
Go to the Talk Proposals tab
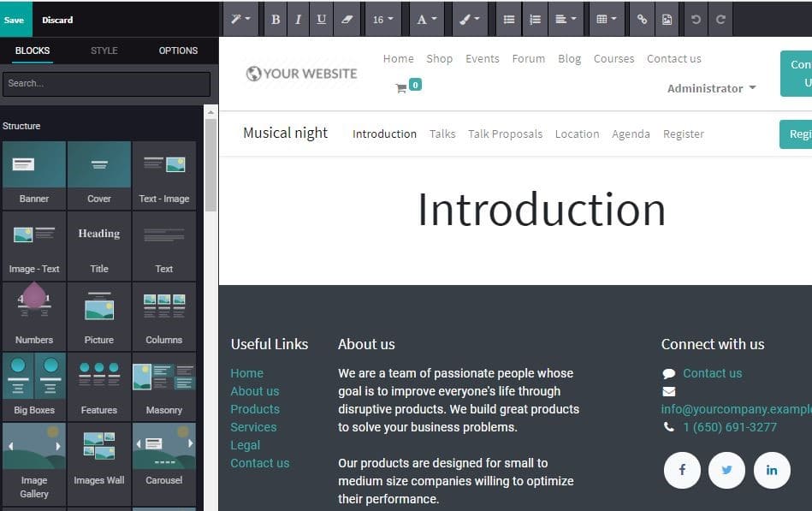[505, 134]
